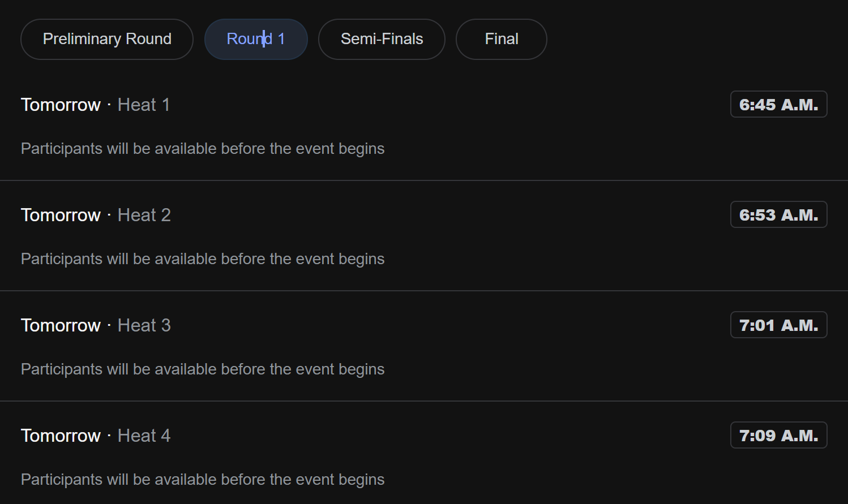Click the 7:09 A.M. time badge

pyautogui.click(x=778, y=436)
